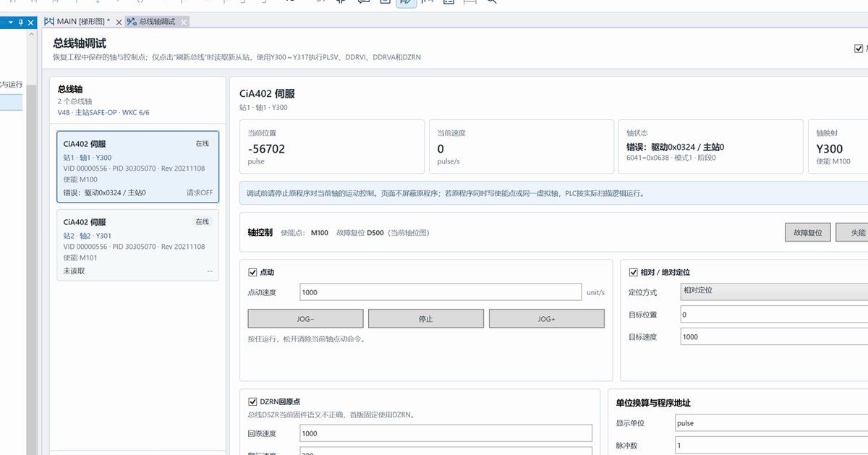Select the CiA402 伺服 站1 · 轴1 · Y300 card
The image size is (868, 455).
click(x=137, y=167)
